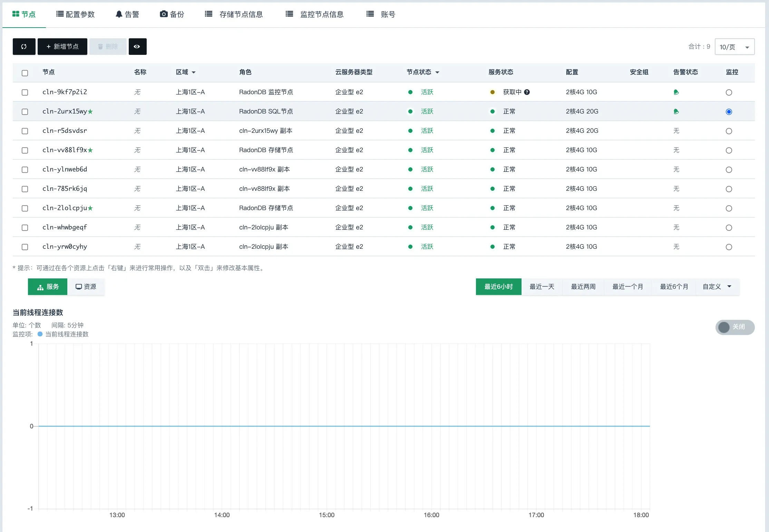Click the 新增节点 button
769x532 pixels.
pos(62,47)
